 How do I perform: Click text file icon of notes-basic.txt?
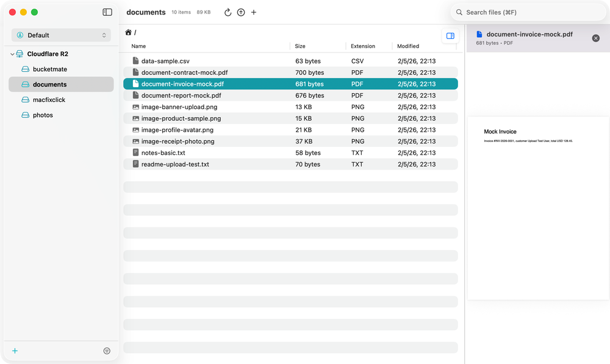[x=135, y=152]
